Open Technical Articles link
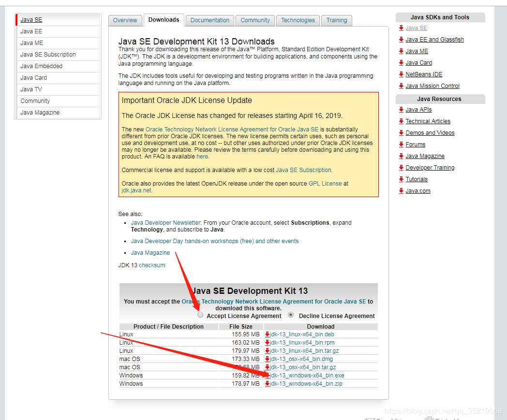507x420 pixels. [428, 121]
